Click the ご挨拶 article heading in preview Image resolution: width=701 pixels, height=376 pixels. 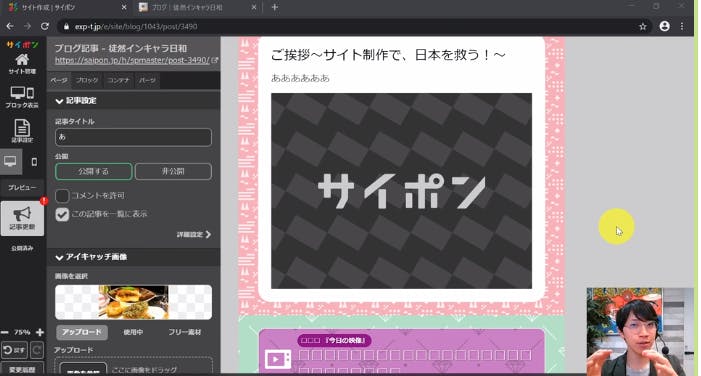pyautogui.click(x=388, y=55)
